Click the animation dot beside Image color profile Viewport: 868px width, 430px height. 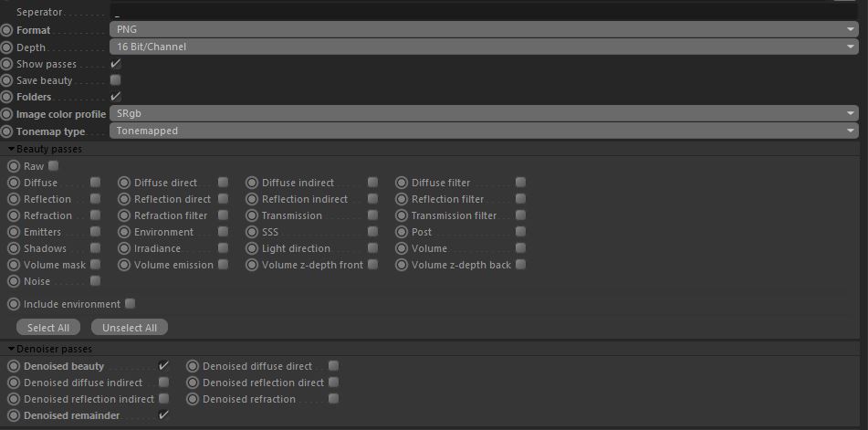pyautogui.click(x=6, y=114)
